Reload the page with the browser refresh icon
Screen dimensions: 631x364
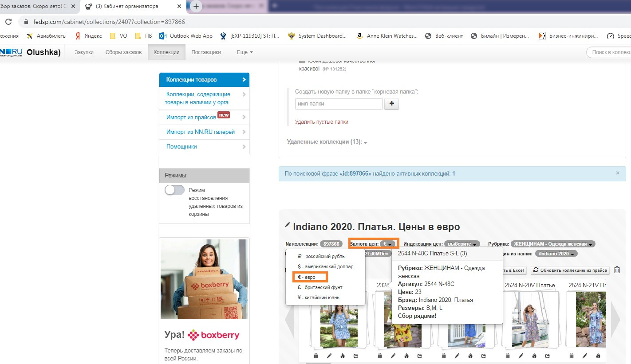click(x=8, y=21)
